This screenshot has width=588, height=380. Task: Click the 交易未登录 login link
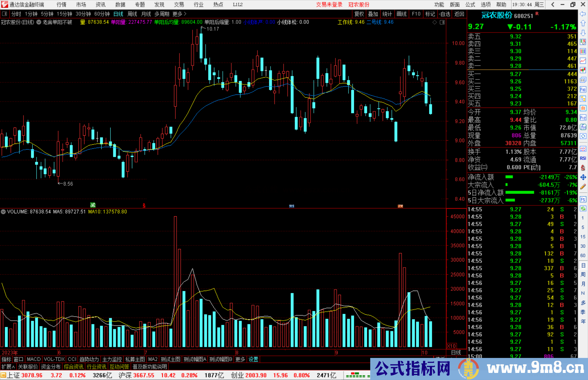(x=329, y=5)
